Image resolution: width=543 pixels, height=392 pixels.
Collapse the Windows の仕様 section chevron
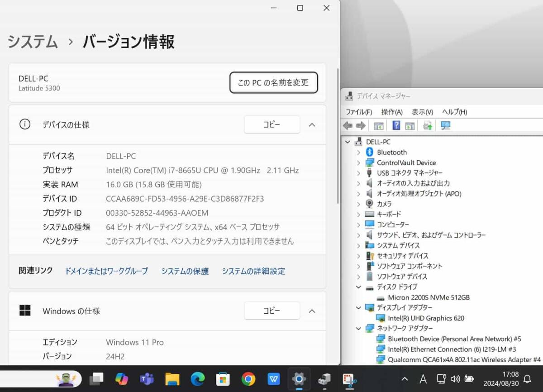(x=312, y=311)
